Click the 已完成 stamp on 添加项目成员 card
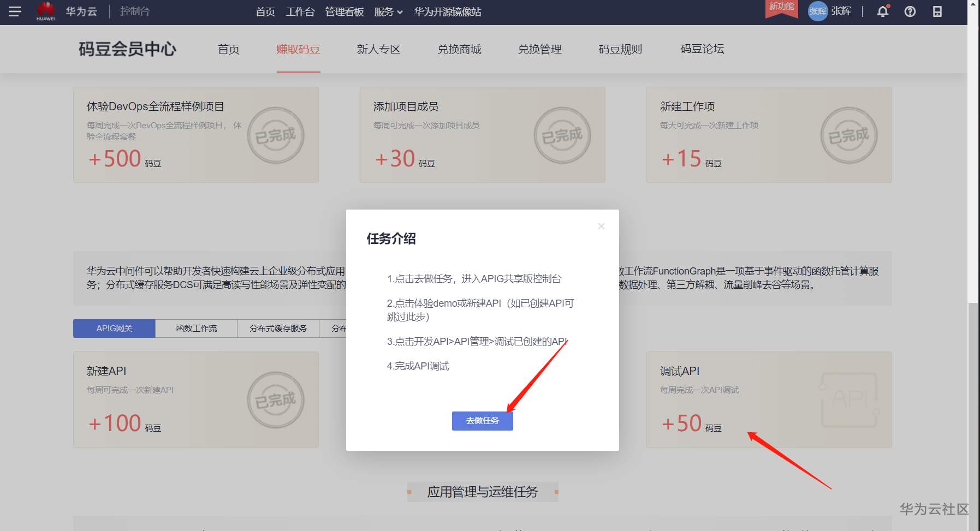This screenshot has height=531, width=980. click(562, 135)
